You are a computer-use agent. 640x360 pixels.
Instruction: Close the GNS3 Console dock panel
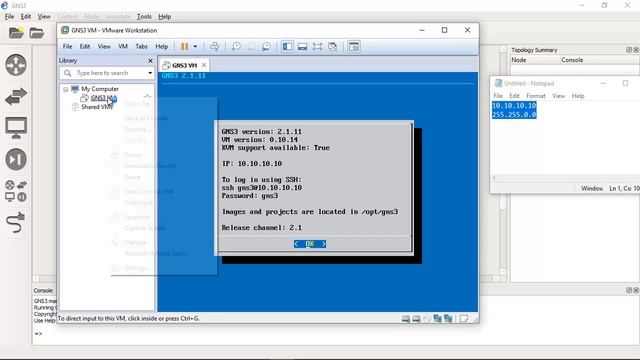[x=636, y=290]
